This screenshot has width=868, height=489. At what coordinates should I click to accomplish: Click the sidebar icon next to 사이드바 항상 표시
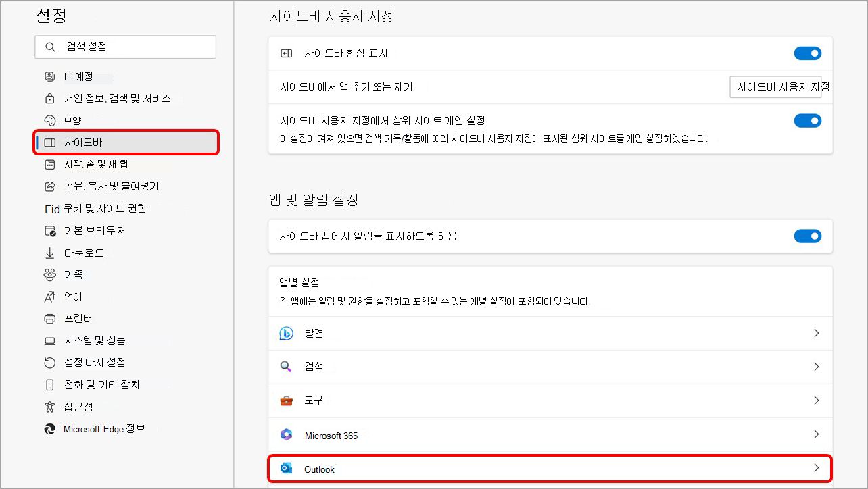(287, 53)
